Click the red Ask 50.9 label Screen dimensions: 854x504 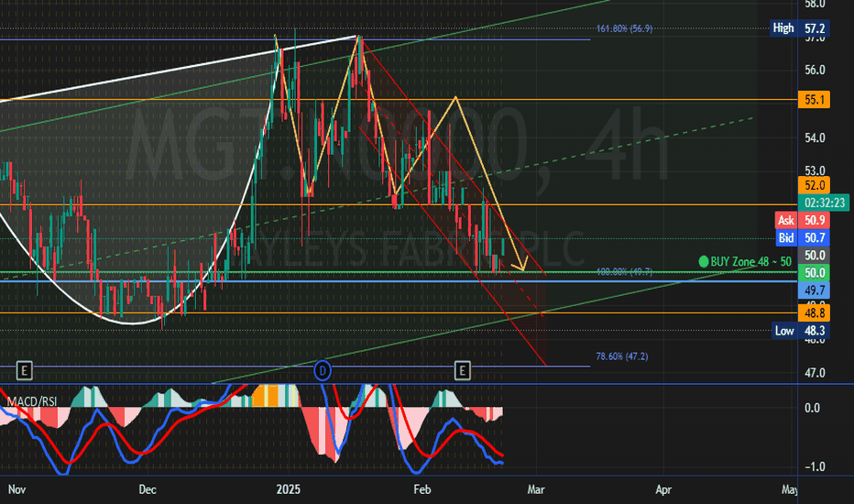click(803, 220)
